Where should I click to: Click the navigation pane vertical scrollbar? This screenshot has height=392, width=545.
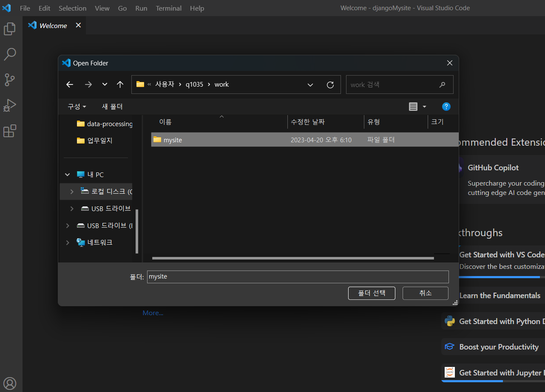[x=136, y=231]
